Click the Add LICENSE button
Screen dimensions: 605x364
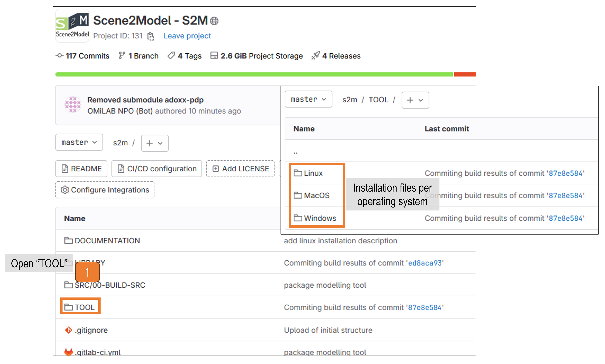[240, 169]
